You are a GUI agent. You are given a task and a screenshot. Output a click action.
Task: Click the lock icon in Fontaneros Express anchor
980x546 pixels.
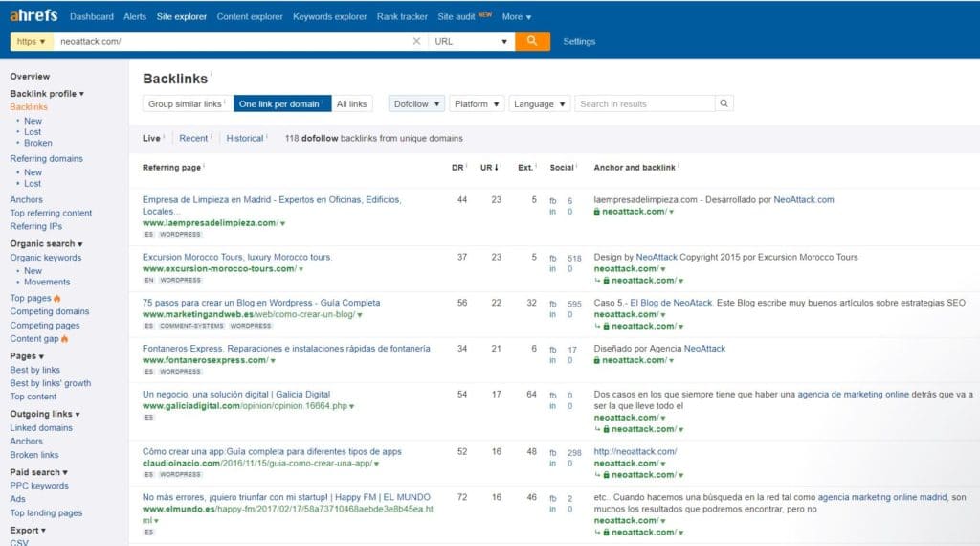click(597, 360)
